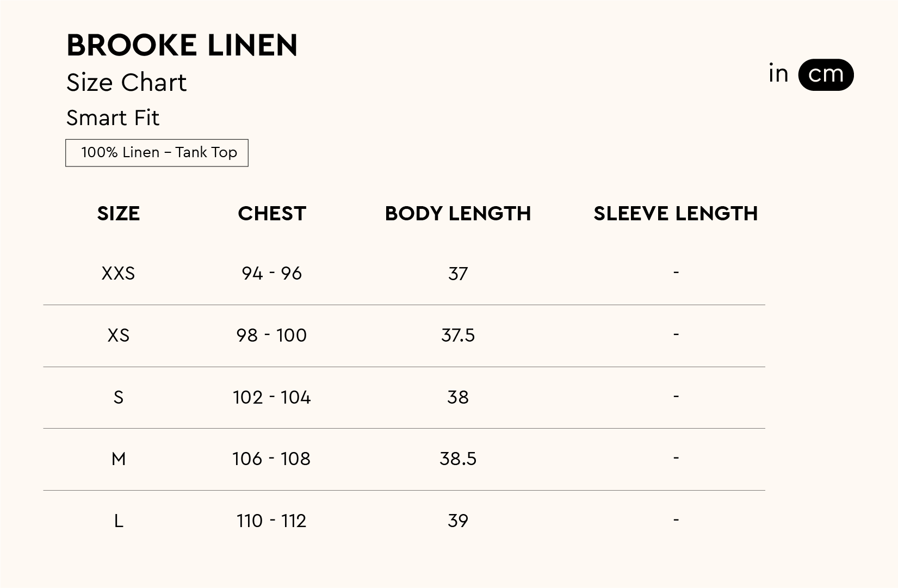The width and height of the screenshot is (898, 588).
Task: Select the S size row label
Action: [119, 398]
